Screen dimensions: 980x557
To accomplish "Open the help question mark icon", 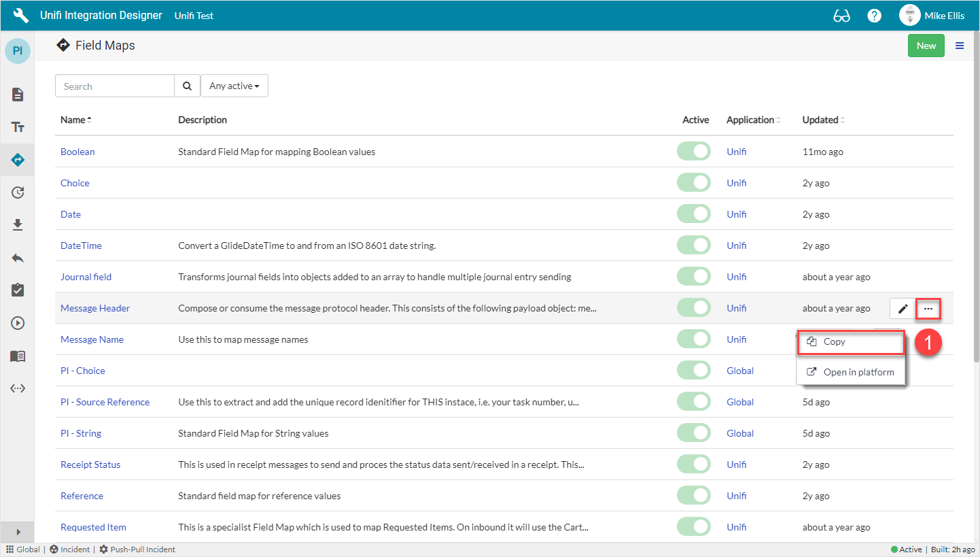I will (875, 16).
